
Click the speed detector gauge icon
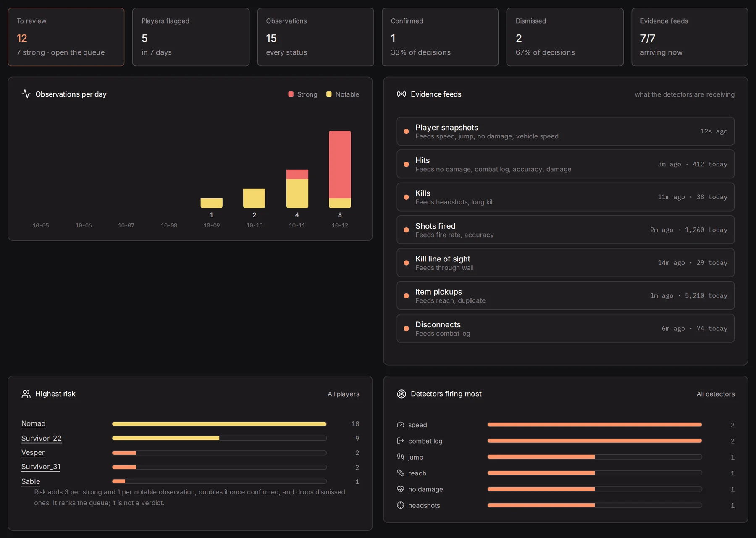click(x=401, y=425)
